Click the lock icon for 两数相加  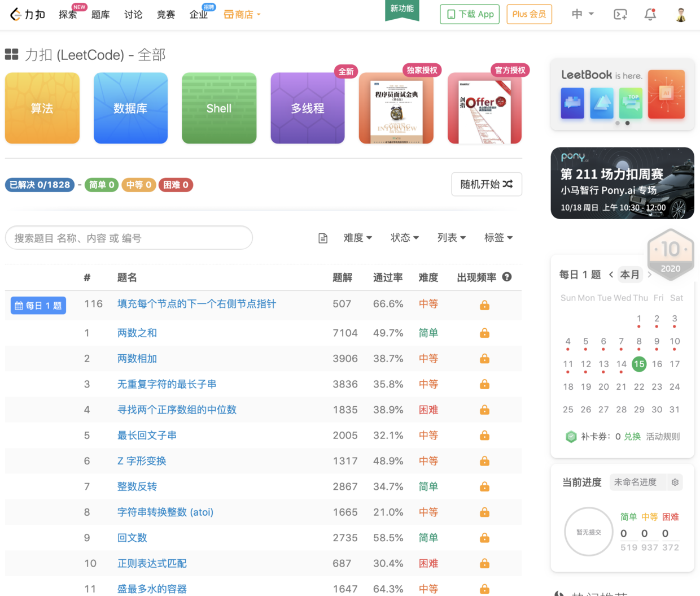pyautogui.click(x=484, y=358)
